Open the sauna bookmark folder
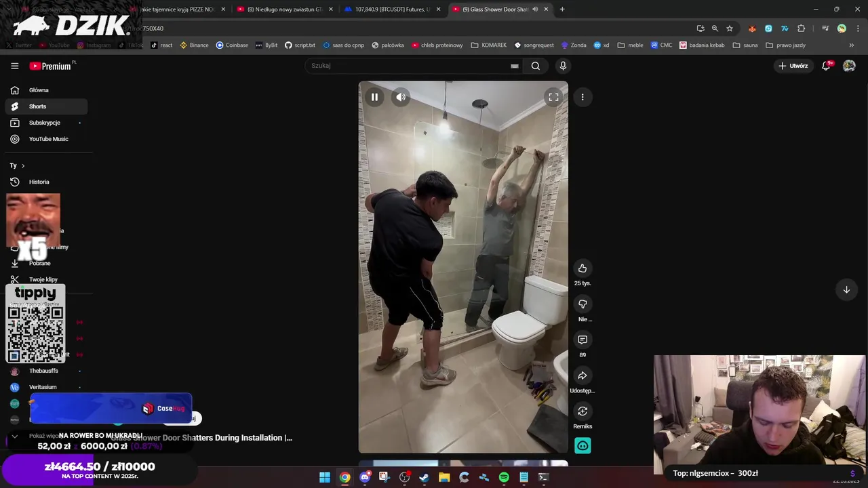Viewport: 868px width, 488px height. [x=745, y=45]
